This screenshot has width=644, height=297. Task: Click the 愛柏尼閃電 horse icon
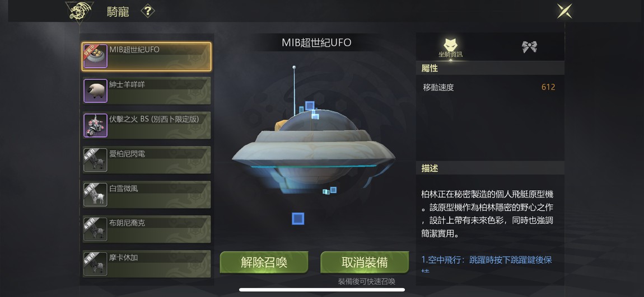[x=96, y=160]
